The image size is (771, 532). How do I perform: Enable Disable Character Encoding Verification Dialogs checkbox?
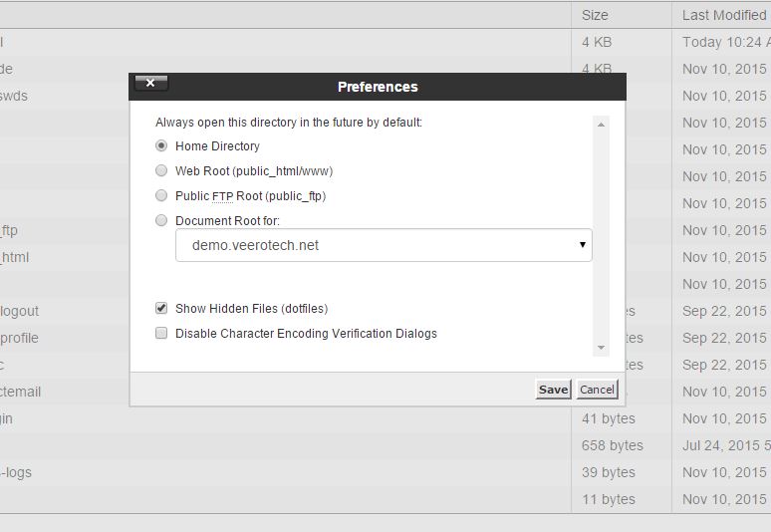(x=161, y=333)
